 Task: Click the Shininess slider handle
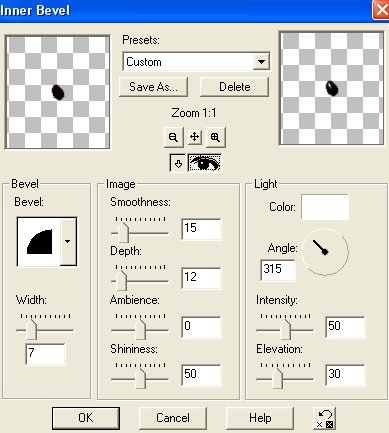point(141,379)
